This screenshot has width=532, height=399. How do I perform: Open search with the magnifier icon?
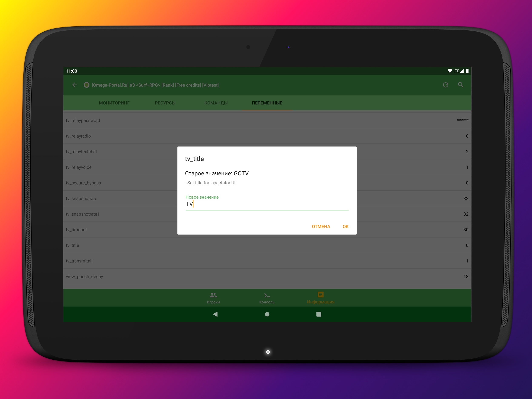click(x=460, y=85)
